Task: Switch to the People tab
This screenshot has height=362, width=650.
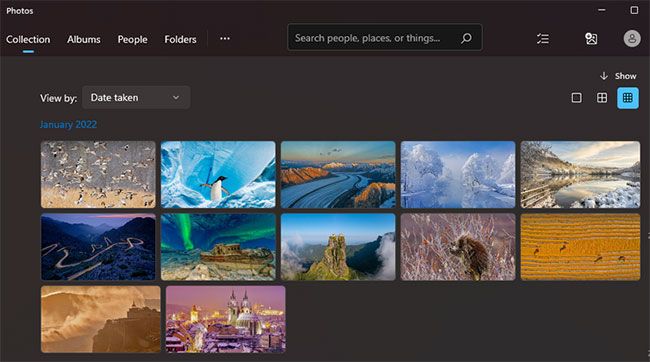Action: (x=132, y=39)
